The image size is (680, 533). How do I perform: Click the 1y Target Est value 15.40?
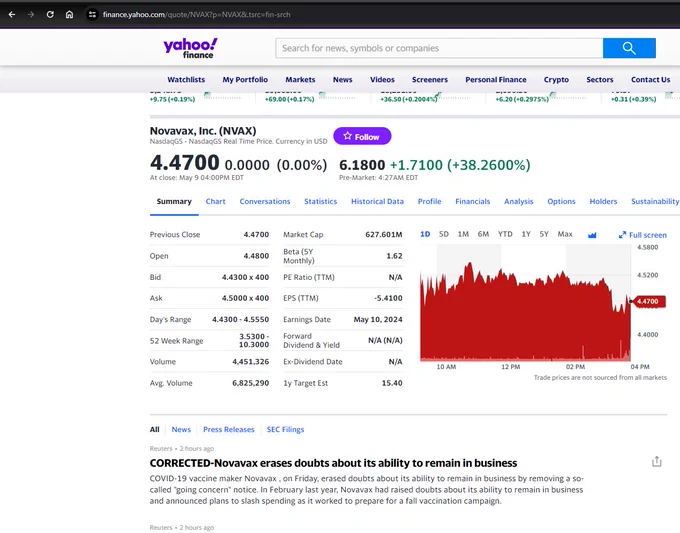click(392, 383)
